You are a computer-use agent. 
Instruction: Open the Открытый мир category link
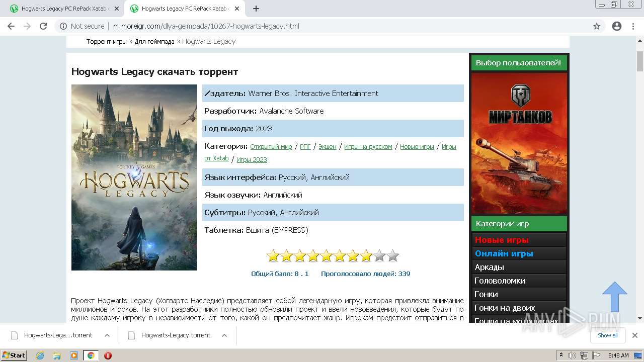[x=271, y=147]
